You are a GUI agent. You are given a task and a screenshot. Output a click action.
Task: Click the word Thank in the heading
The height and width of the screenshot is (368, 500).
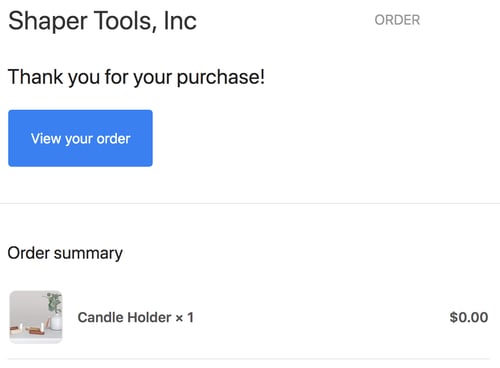[x=35, y=77]
